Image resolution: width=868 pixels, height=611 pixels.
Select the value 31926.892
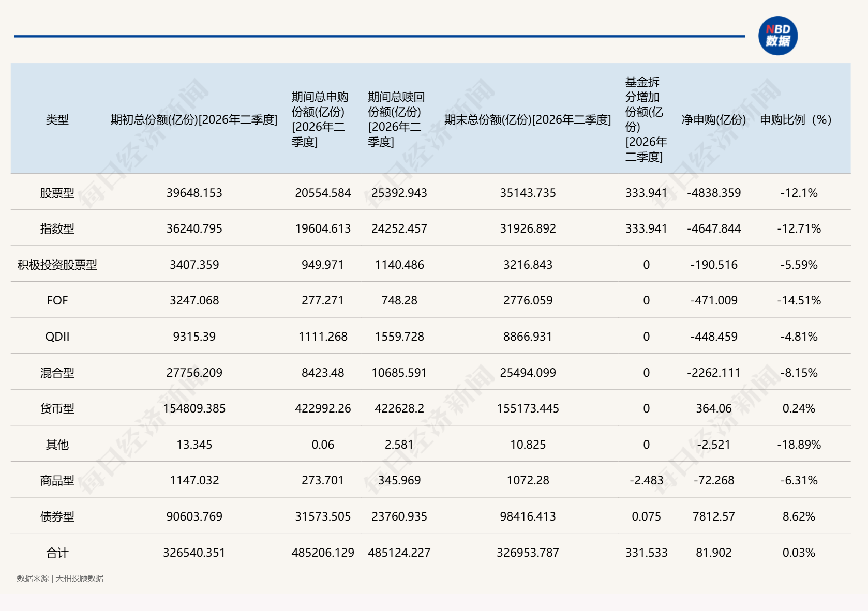(528, 228)
